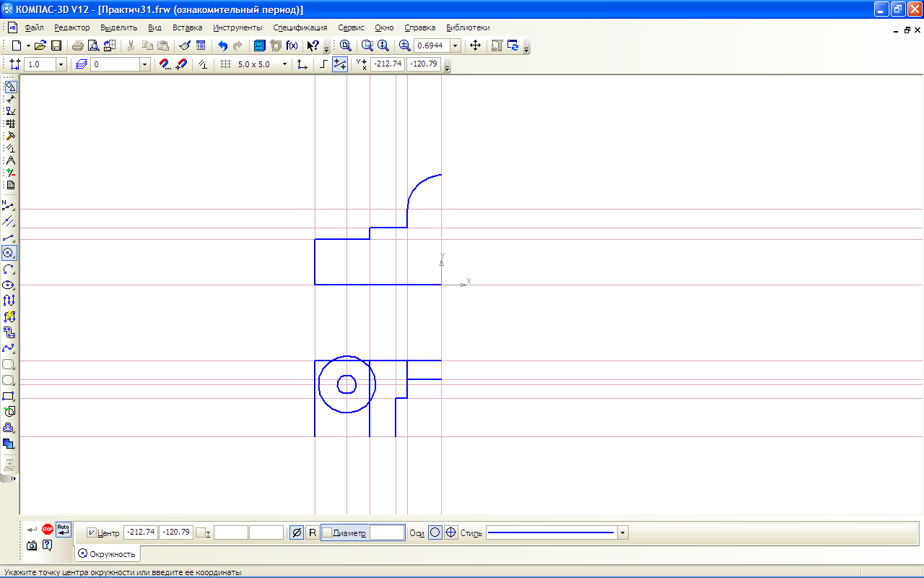924x578 pixels.
Task: Copy properties with brush icon
Action: 185,46
